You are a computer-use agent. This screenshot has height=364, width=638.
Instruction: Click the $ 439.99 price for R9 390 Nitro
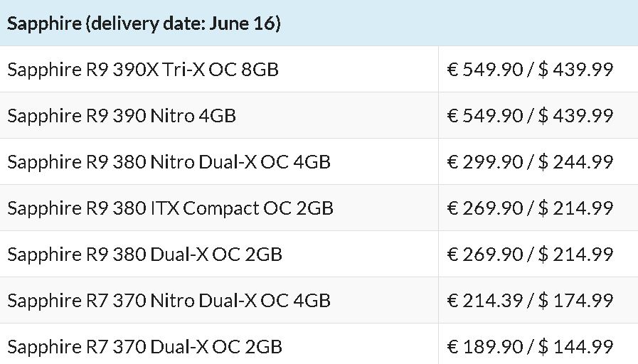tap(575, 115)
